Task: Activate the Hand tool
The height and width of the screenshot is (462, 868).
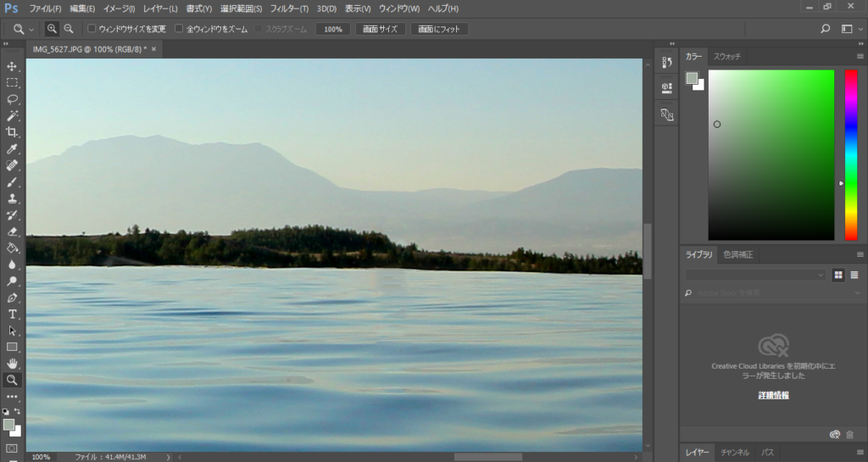Action: tap(12, 364)
